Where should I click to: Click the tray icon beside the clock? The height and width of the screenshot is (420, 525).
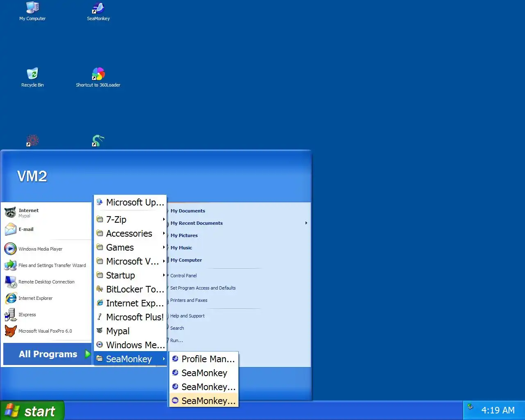(470, 407)
